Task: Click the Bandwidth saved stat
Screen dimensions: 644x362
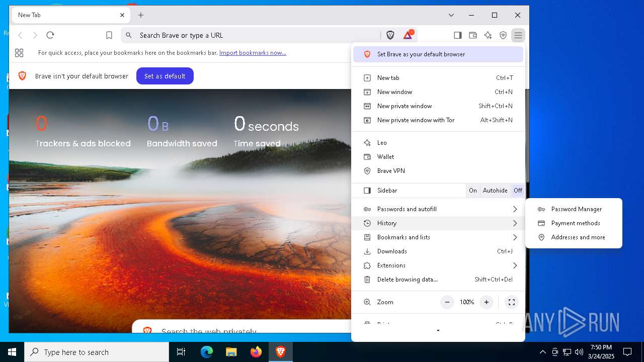Action: click(x=182, y=132)
